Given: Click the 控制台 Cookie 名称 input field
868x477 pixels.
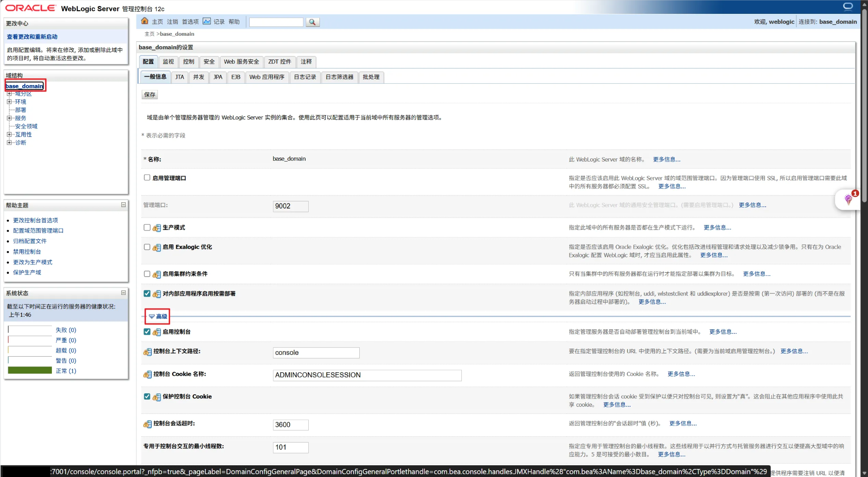Looking at the screenshot, I should [367, 375].
